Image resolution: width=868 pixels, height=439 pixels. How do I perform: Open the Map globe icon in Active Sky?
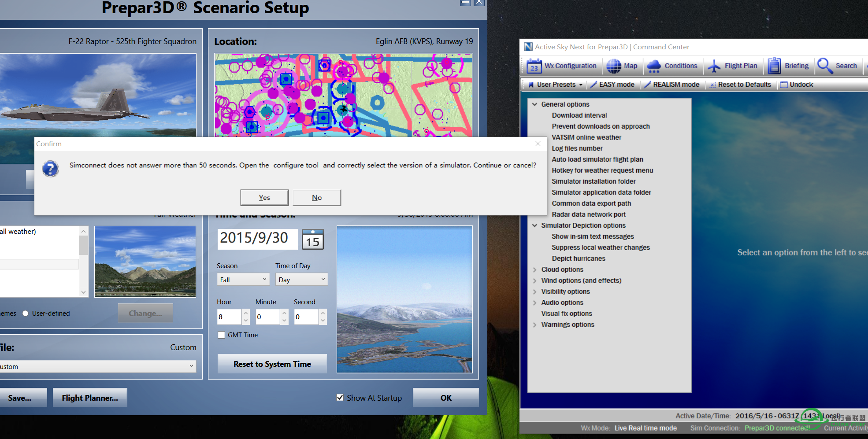coord(614,66)
